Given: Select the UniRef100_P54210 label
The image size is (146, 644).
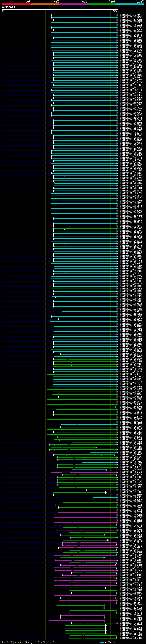Looking at the screenshot, I should tap(131, 459).
